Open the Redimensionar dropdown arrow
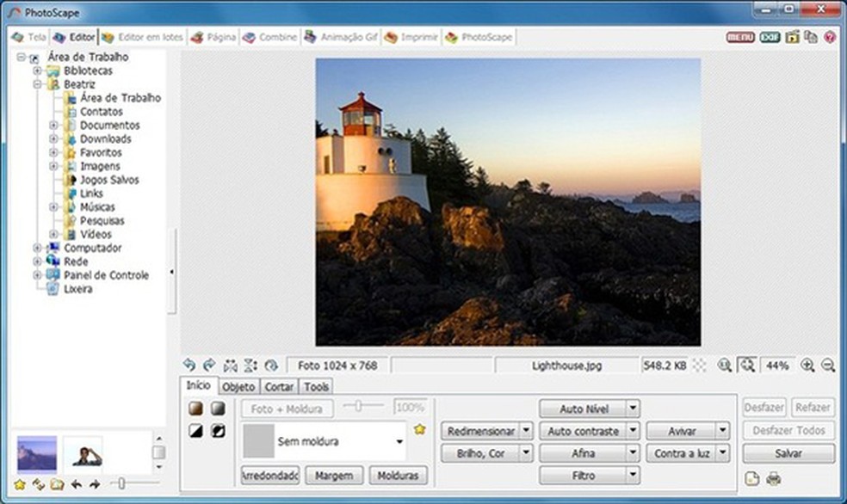 pyautogui.click(x=526, y=431)
